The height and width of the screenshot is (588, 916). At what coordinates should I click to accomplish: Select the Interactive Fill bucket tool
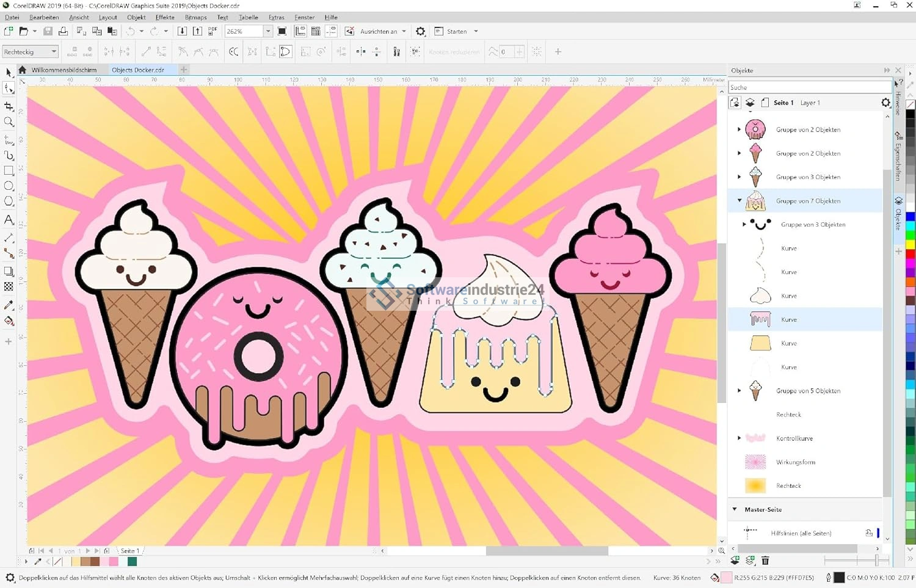9,321
